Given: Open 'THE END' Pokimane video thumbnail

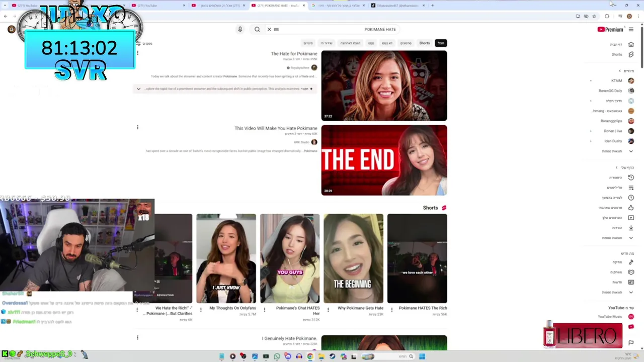Looking at the screenshot, I should coord(384,160).
